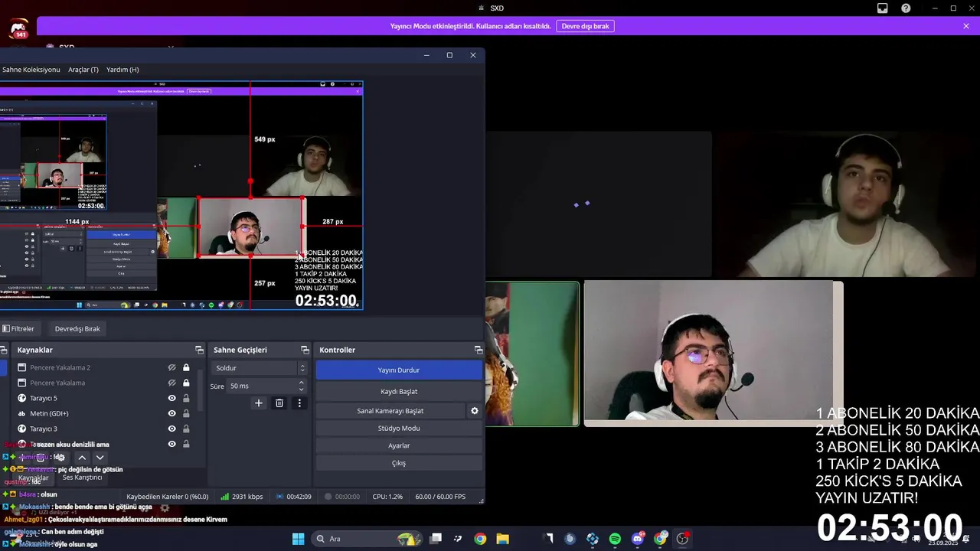Switch to the Kaynaklar tab

33,478
